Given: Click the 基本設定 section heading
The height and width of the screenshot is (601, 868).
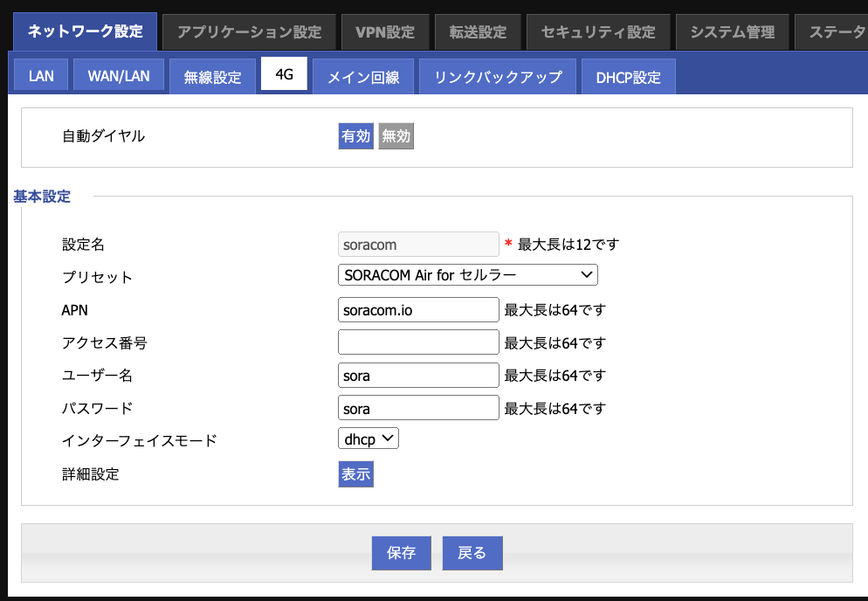Looking at the screenshot, I should (x=42, y=196).
